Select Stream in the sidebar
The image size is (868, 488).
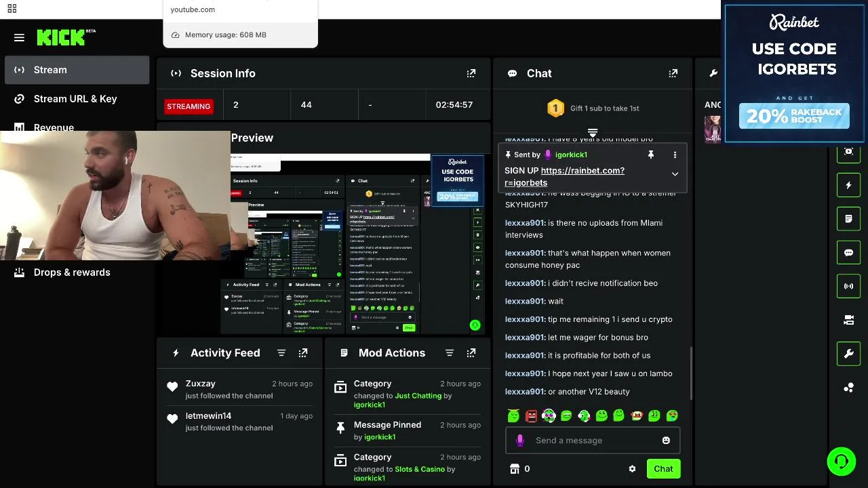pos(77,70)
